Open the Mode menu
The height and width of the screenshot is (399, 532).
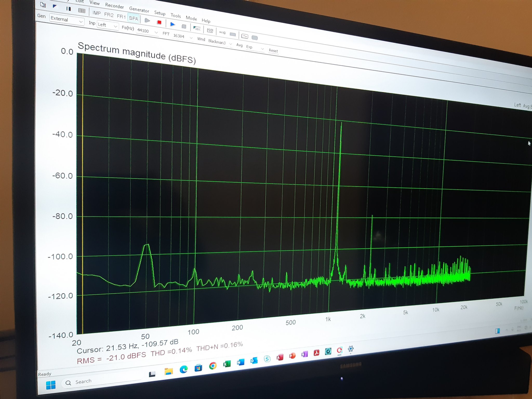pos(191,18)
